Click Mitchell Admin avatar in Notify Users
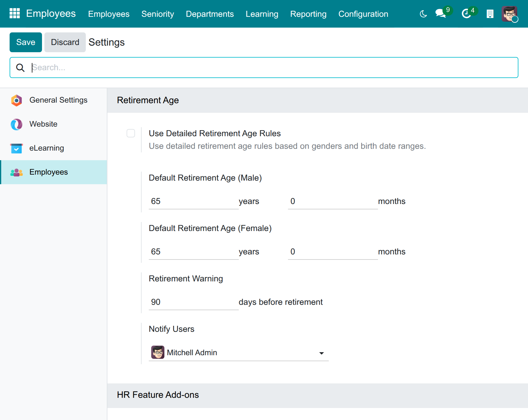Image resolution: width=528 pixels, height=420 pixels. (158, 352)
